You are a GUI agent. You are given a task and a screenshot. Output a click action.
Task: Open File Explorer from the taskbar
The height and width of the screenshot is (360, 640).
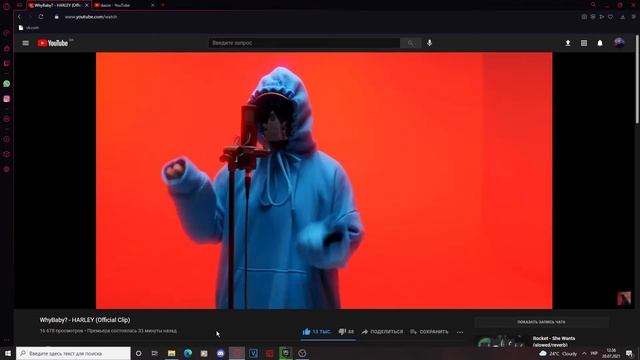171,353
